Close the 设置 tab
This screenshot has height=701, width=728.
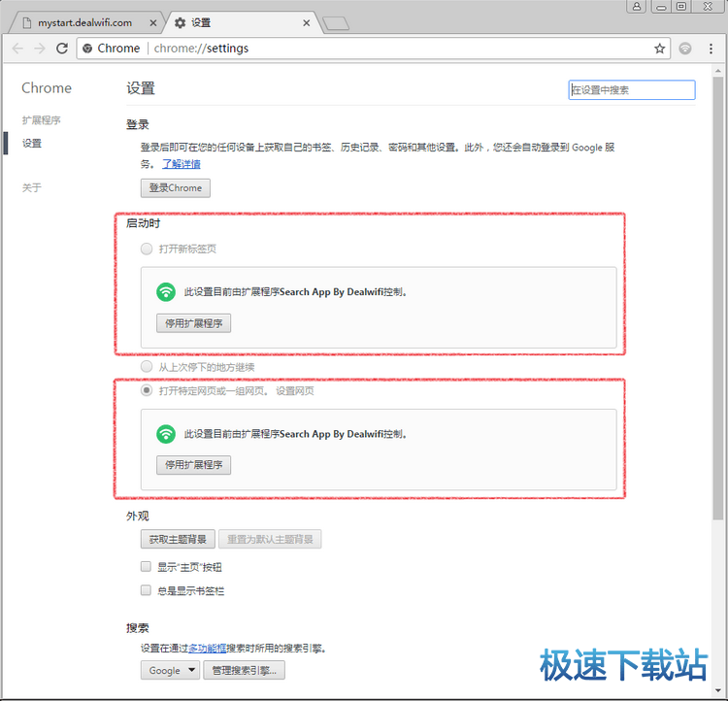(x=307, y=22)
